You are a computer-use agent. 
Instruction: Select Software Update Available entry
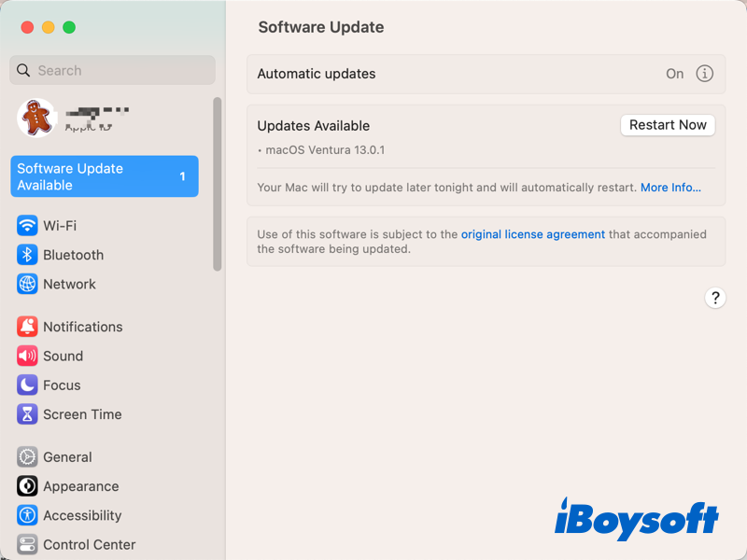click(104, 175)
